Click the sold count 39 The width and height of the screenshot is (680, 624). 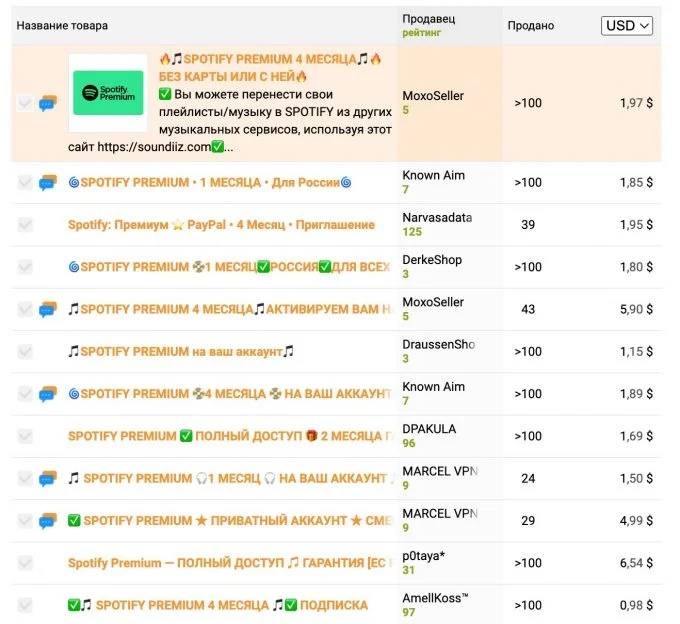point(528,225)
